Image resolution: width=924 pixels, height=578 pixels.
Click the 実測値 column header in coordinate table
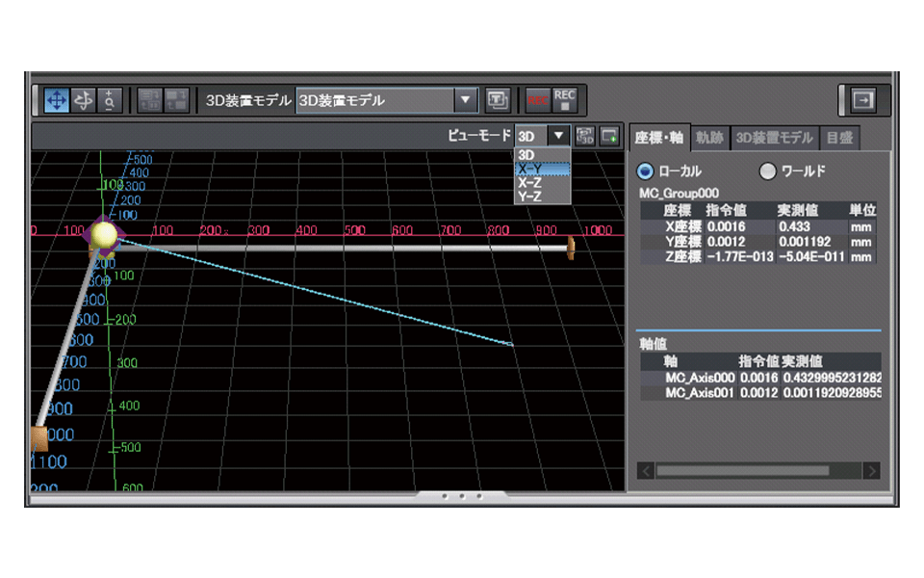(797, 211)
